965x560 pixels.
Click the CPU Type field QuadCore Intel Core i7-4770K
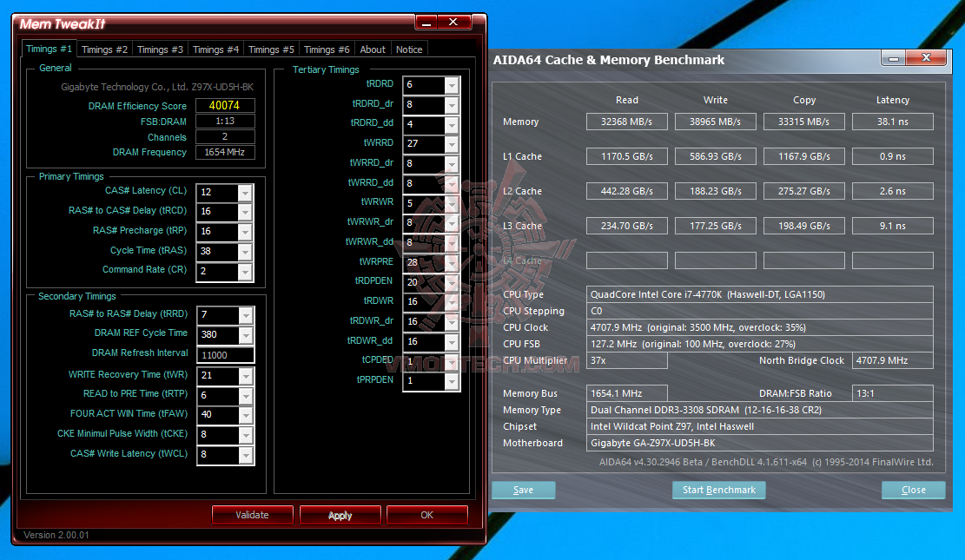pos(760,294)
